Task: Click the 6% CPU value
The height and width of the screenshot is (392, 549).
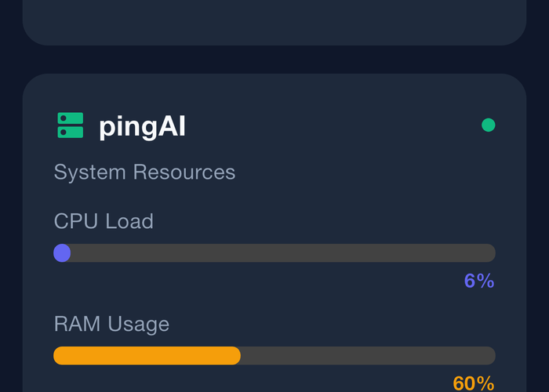Action: [478, 281]
